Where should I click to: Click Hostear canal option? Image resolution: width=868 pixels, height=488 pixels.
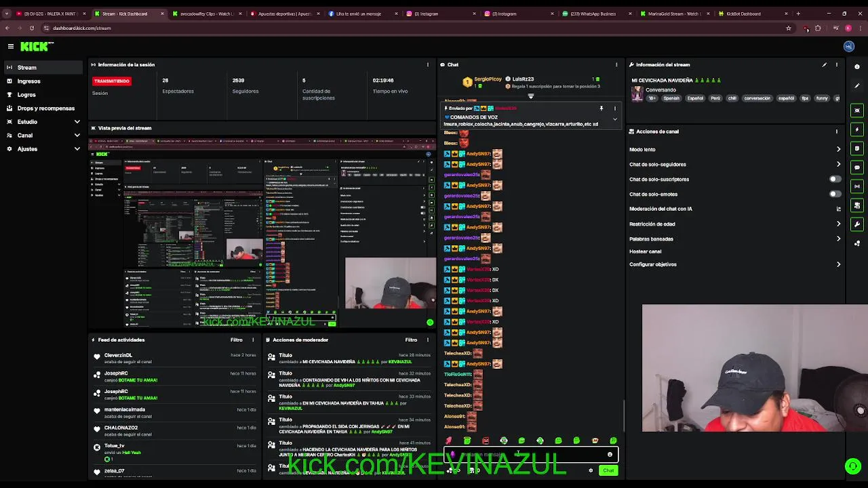coord(646,251)
